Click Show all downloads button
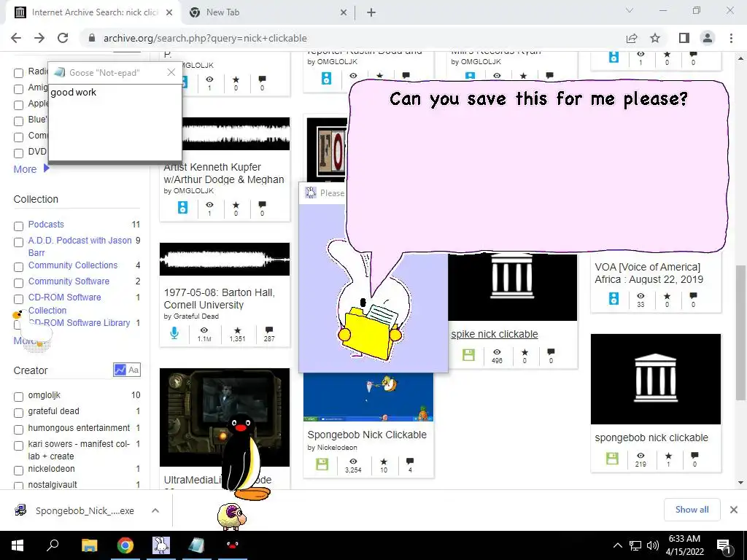The image size is (747, 560). 692,510
